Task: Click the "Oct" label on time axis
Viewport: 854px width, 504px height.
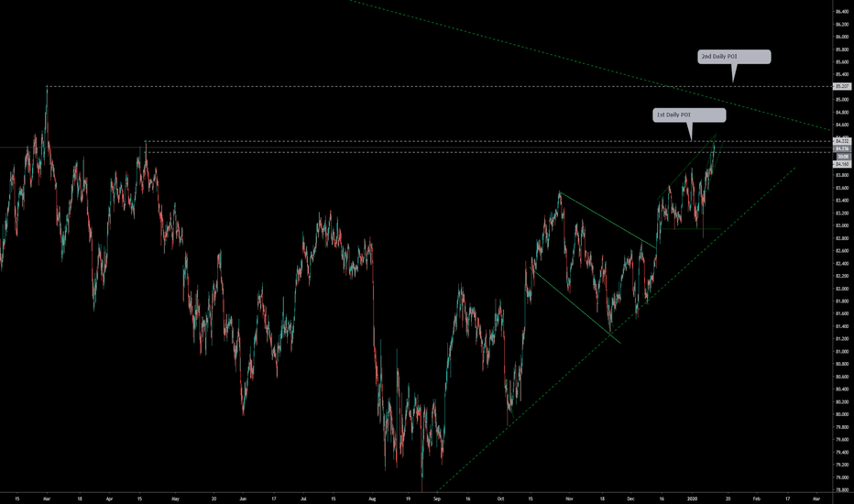Action: 501,498
